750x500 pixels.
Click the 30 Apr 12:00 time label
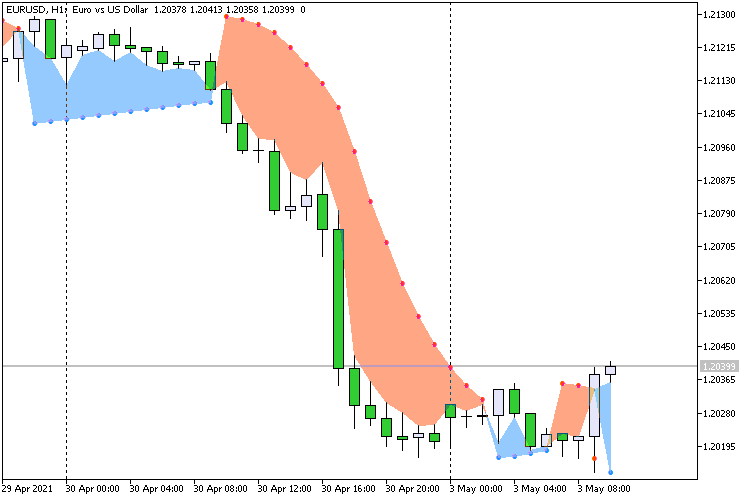[x=285, y=489]
